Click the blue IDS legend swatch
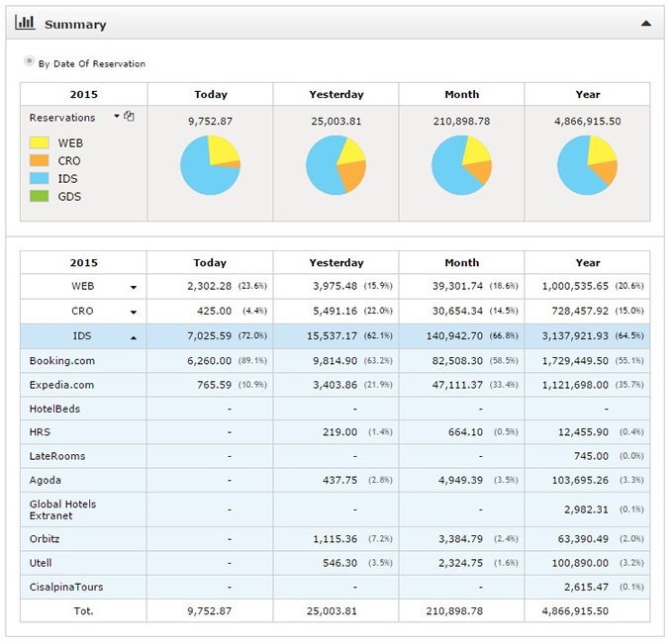The width and height of the screenshot is (672, 644). click(x=39, y=179)
